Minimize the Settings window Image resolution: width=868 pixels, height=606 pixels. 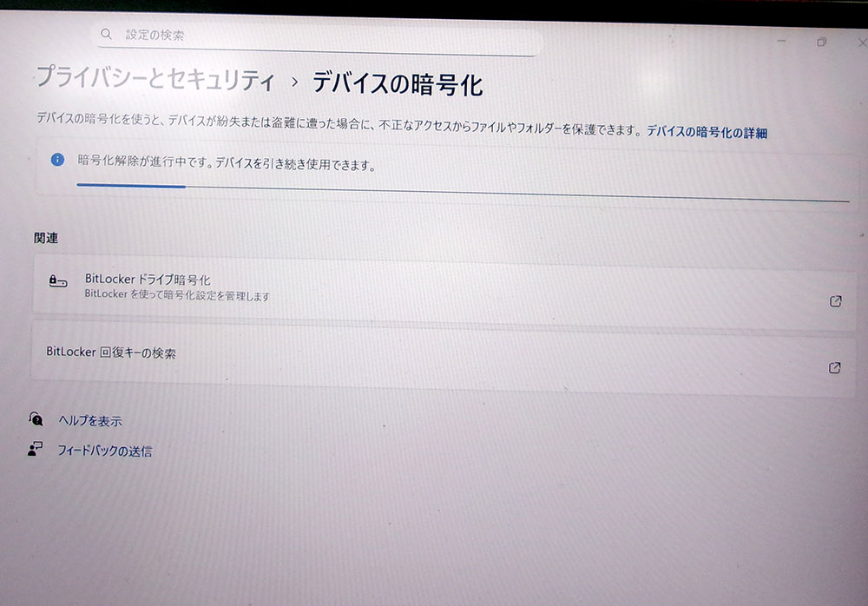pos(782,41)
